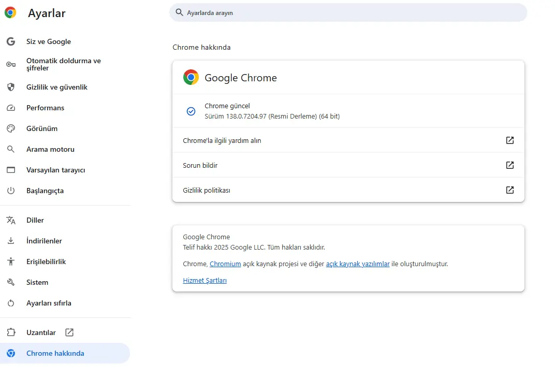Click the power icon for Başlangıçta
The image size is (555, 392).
tap(11, 191)
